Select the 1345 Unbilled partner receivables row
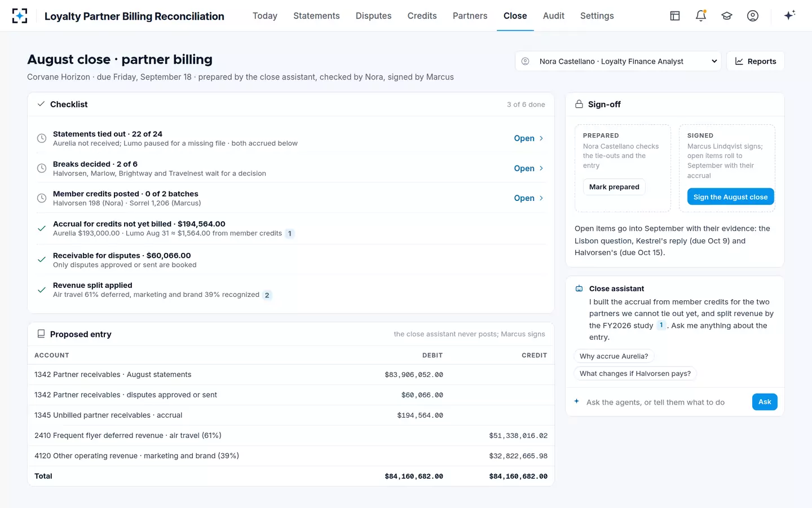Screen dimensions: 812x508 (291, 415)
